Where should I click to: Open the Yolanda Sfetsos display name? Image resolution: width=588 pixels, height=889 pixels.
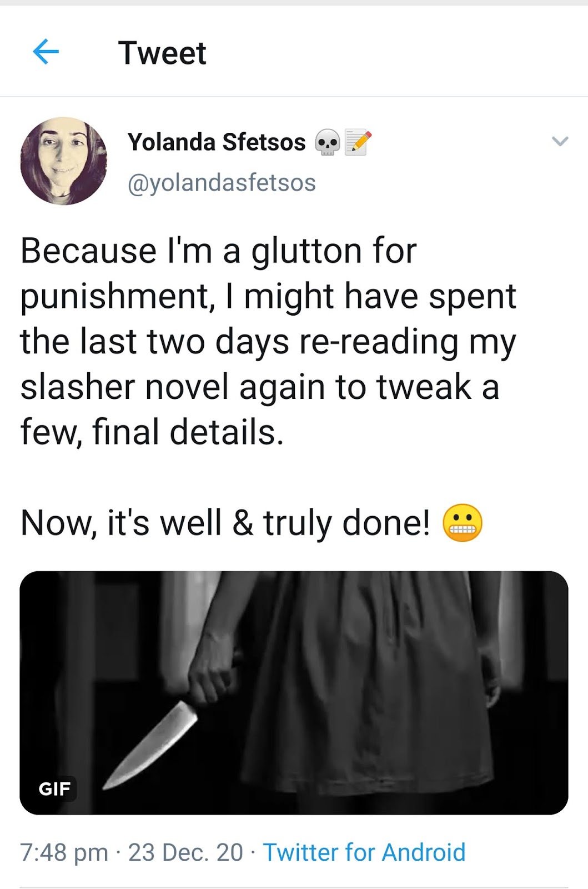[x=217, y=142]
